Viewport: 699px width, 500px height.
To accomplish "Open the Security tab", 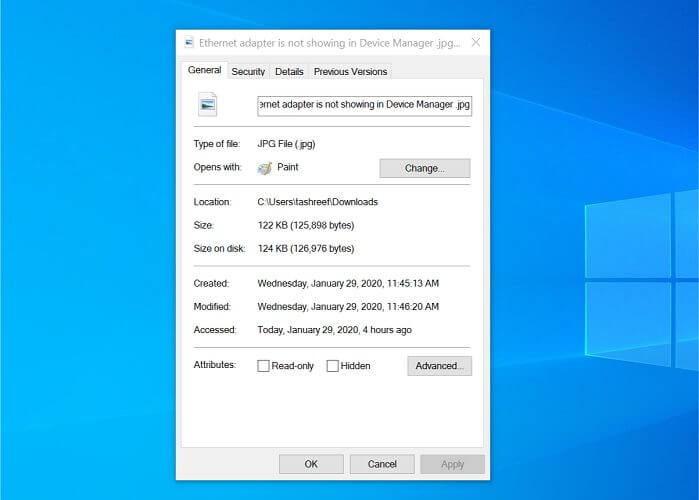I will [248, 72].
